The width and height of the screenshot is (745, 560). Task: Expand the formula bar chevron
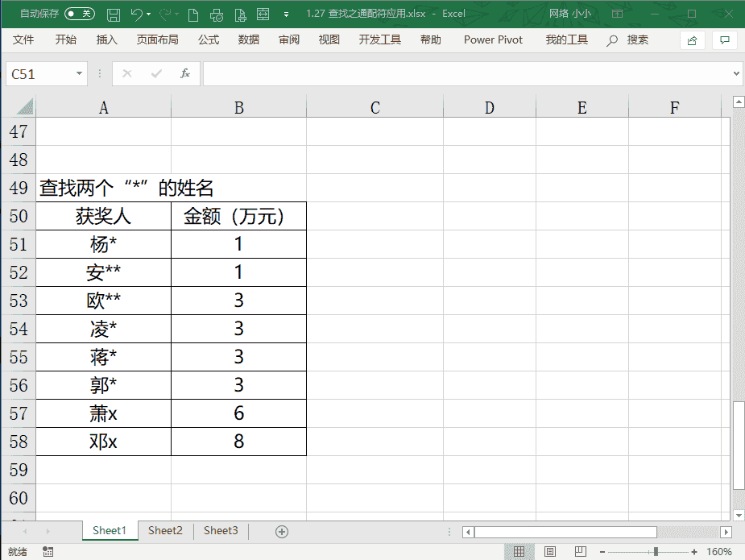pyautogui.click(x=736, y=73)
